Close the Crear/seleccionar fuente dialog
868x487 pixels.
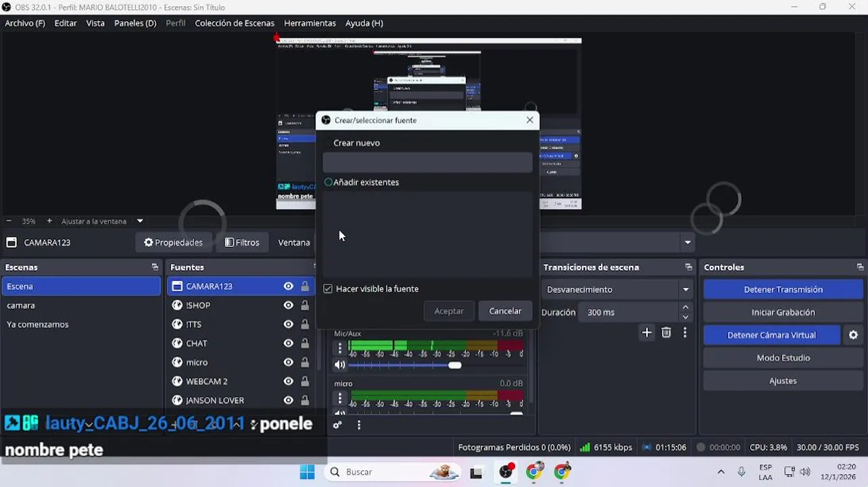pyautogui.click(x=529, y=120)
